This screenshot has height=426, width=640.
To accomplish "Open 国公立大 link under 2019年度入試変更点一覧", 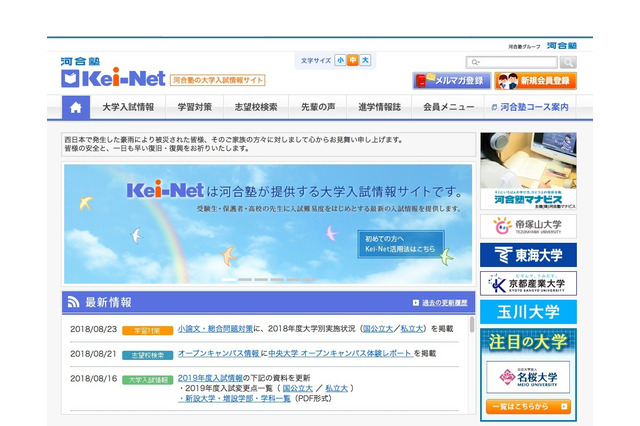I will [298, 388].
